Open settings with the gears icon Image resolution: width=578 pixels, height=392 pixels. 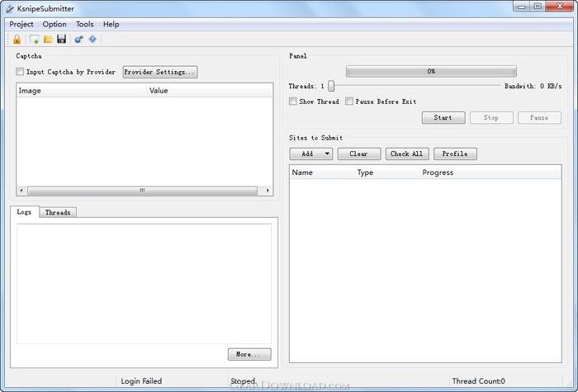tap(78, 39)
